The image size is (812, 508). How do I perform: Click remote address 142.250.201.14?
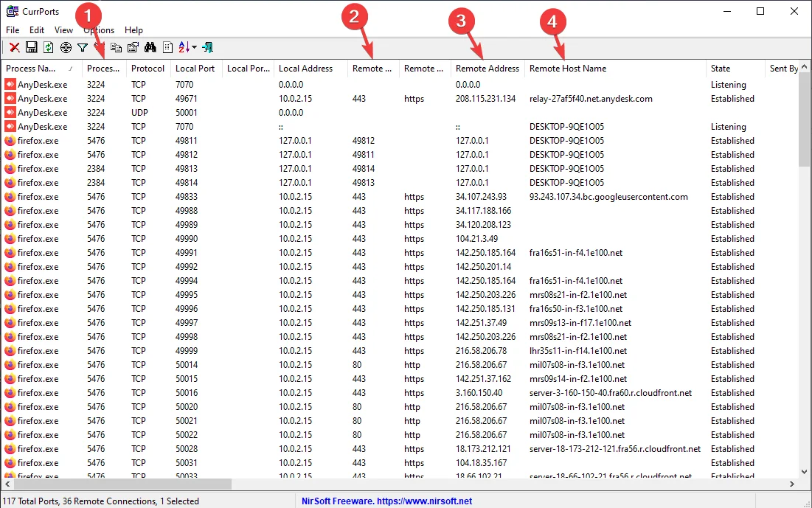[x=484, y=267]
